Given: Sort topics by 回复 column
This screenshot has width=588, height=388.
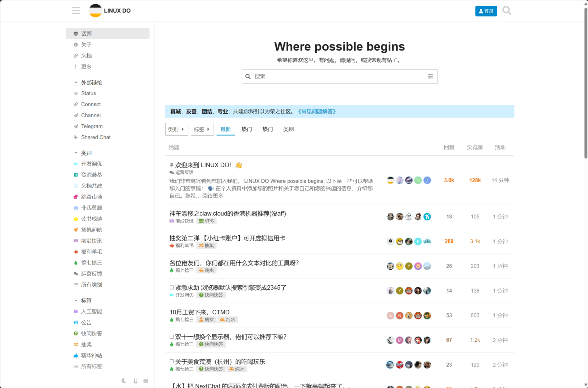Looking at the screenshot, I should (449, 147).
